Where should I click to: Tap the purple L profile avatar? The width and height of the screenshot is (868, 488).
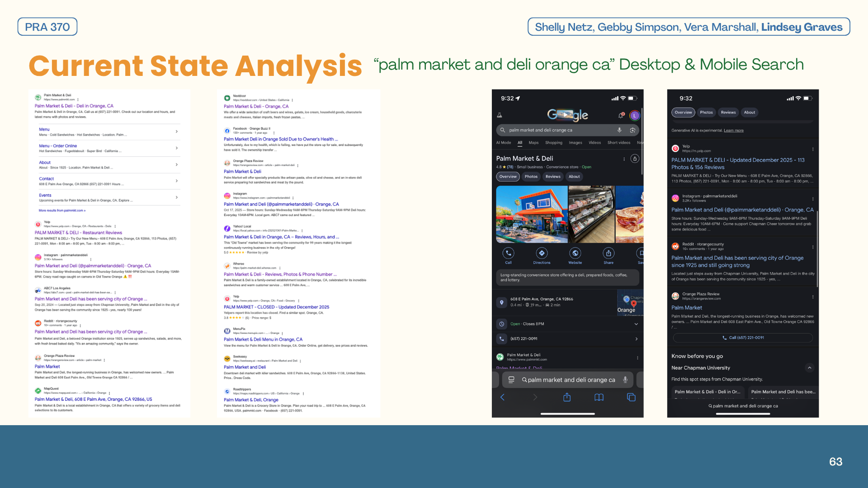[x=635, y=116]
